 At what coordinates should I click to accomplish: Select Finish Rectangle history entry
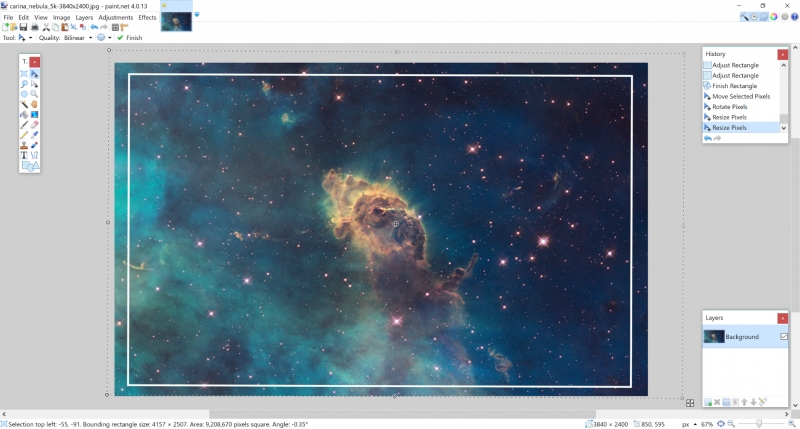735,86
